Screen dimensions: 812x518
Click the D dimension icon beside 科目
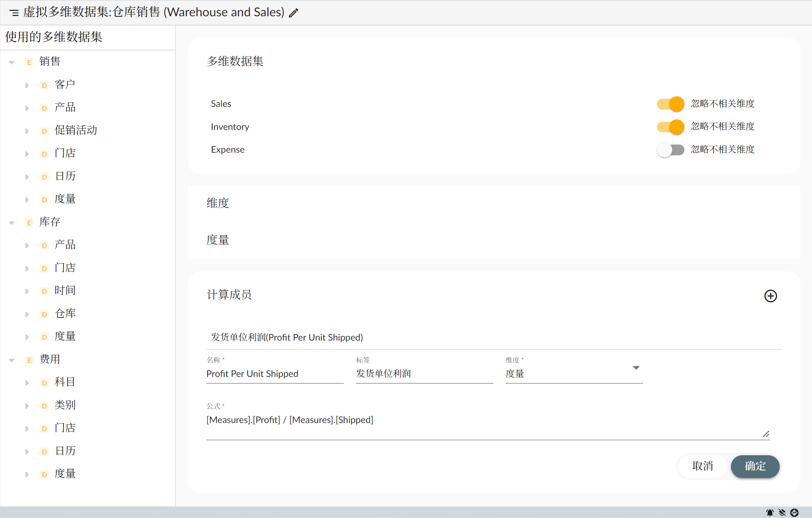[44, 383]
